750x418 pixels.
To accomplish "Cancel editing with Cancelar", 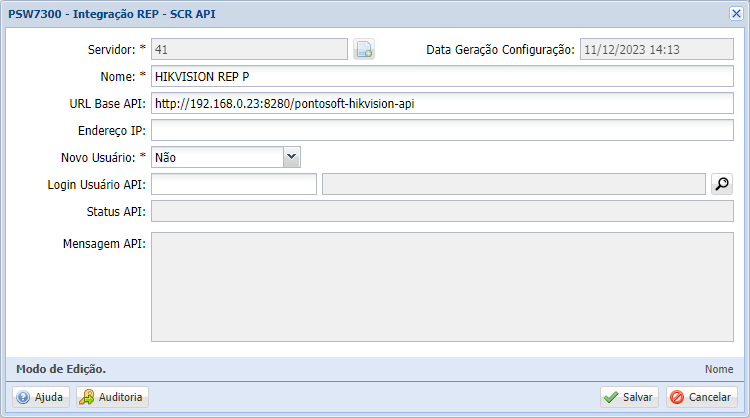I will (702, 397).
